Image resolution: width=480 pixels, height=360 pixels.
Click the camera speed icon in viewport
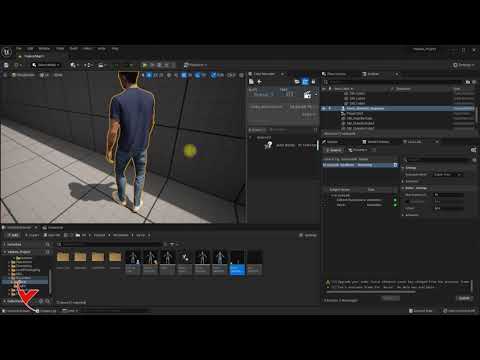click(x=231, y=75)
